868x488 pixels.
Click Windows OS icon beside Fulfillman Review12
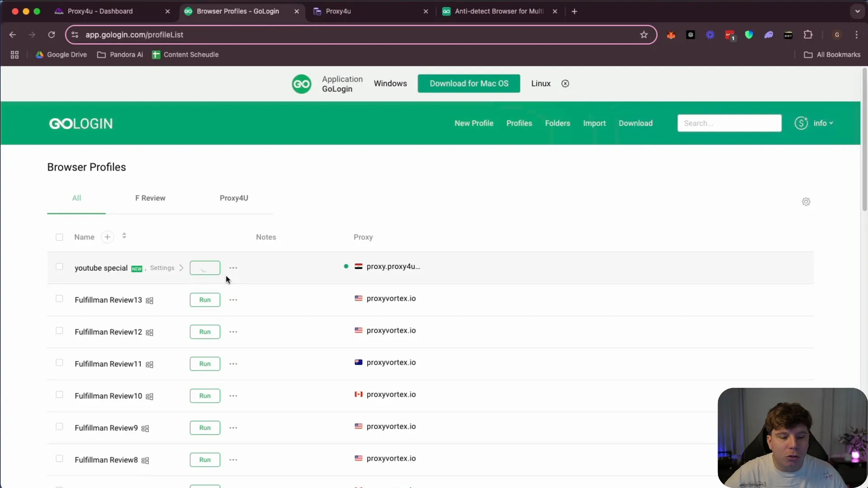(150, 333)
